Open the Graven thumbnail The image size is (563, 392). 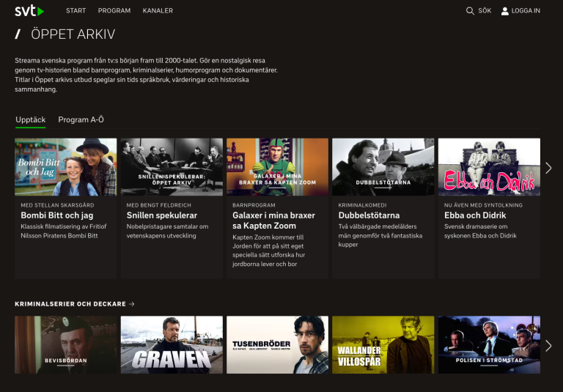click(172, 344)
